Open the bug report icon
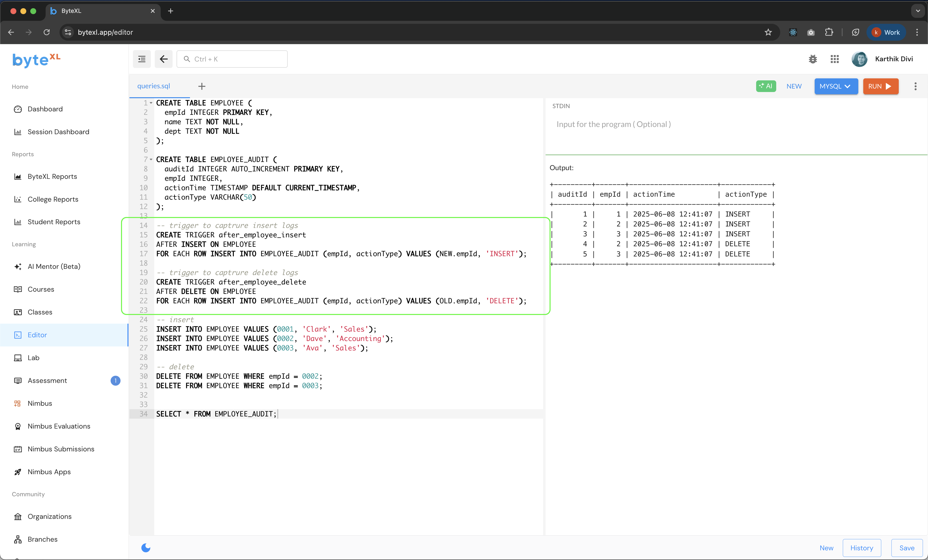This screenshot has height=560, width=928. [812, 59]
